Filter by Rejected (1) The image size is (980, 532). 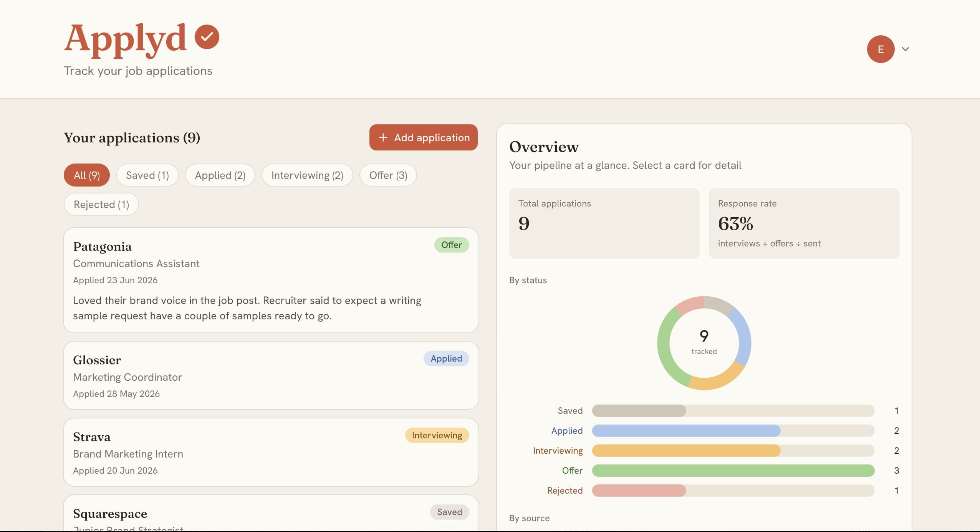101,205
